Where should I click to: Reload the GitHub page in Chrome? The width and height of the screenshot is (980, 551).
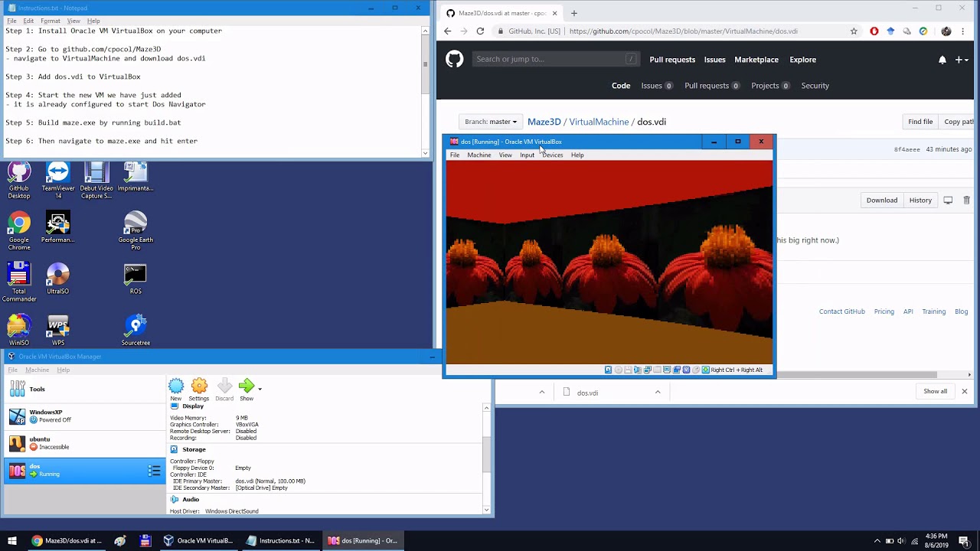[480, 31]
